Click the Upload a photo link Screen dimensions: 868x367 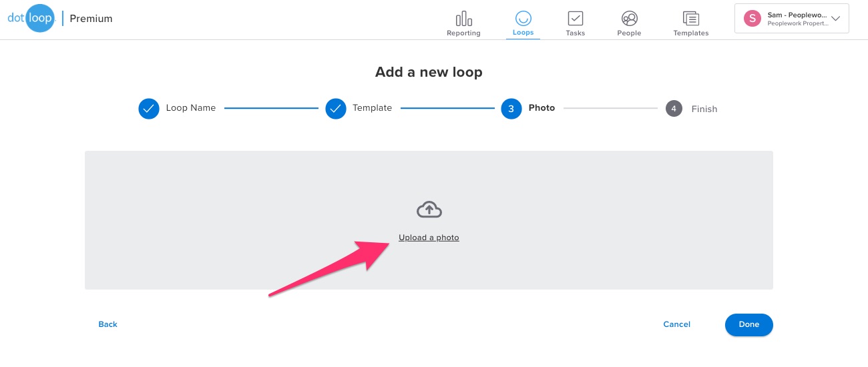[x=429, y=238]
